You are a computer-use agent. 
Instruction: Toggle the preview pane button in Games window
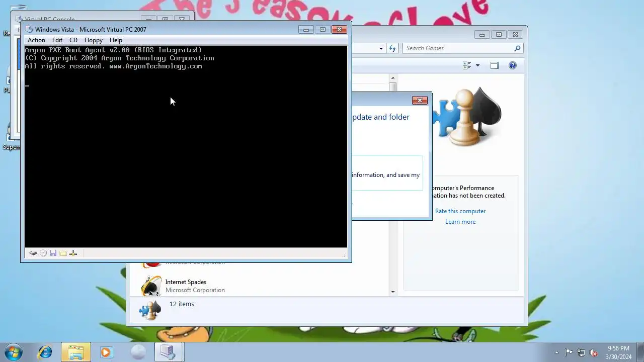pos(494,65)
